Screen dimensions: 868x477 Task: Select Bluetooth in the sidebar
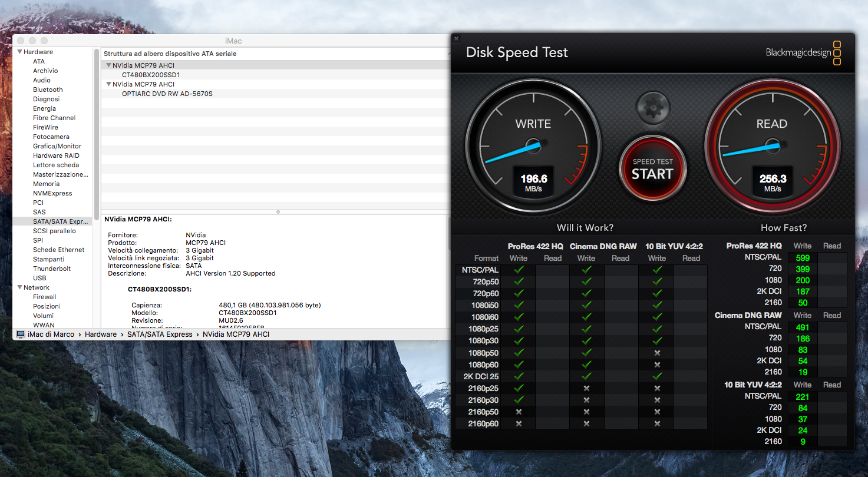[x=48, y=90]
